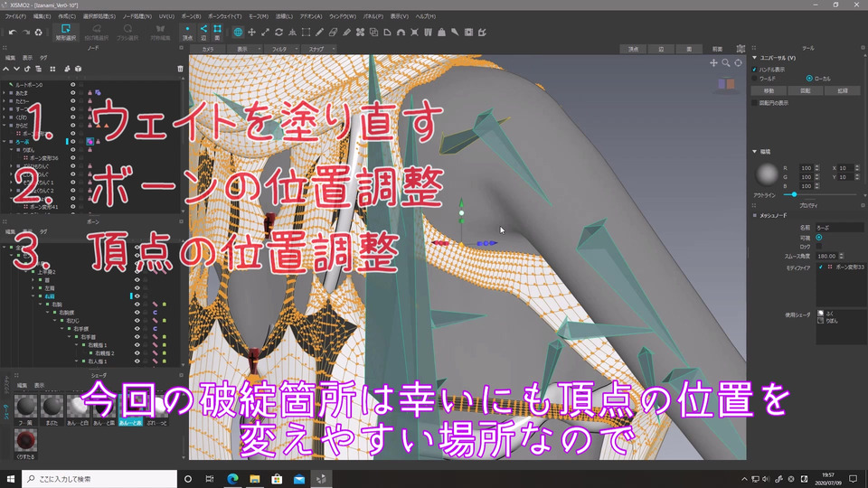Image resolution: width=868 pixels, height=488 pixels.
Task: Click the 頂点 button at viewport top right
Action: tap(633, 49)
